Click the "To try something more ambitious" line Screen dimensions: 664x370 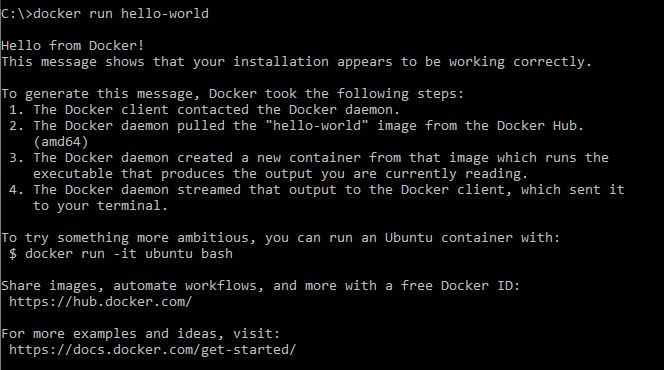[280, 237]
